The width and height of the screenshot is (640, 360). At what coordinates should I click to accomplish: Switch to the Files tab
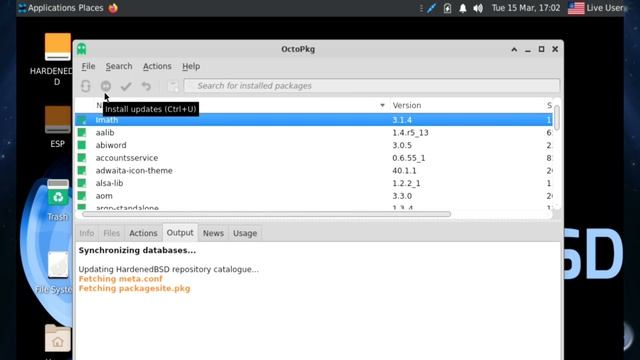tap(111, 233)
